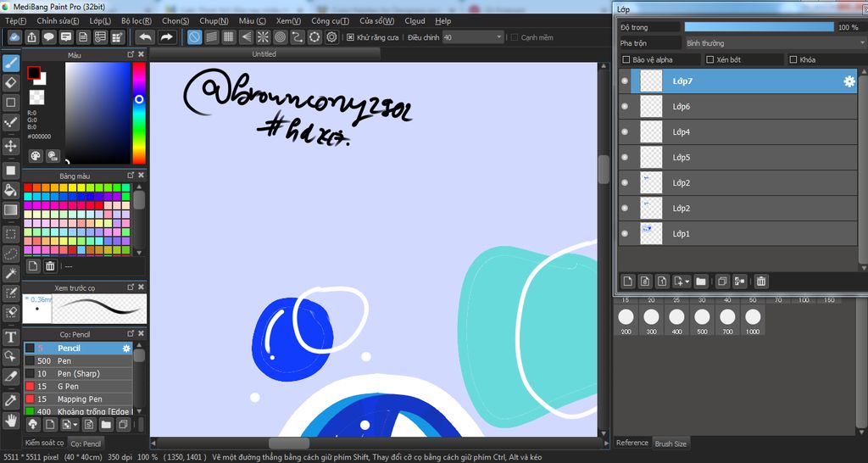Select the Lasso tool
868x463 pixels.
tap(10, 254)
